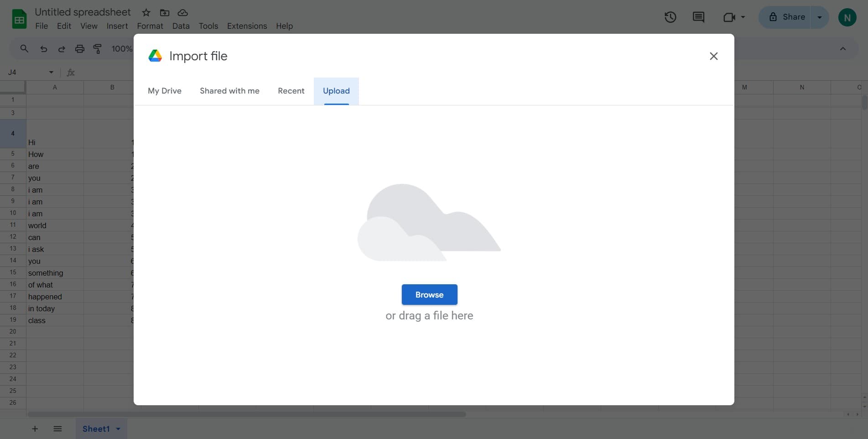Select the Recent tab
Screen dimensions: 868x439
coord(291,91)
